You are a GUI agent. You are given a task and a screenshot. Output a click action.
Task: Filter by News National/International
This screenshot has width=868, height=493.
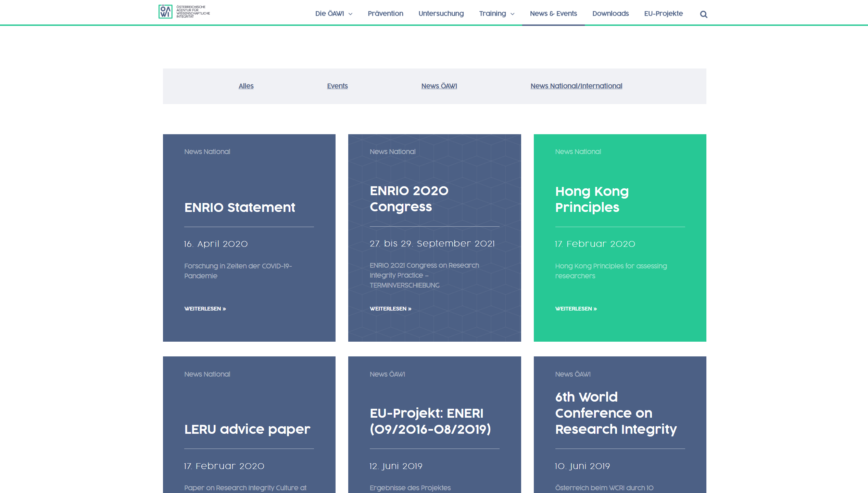576,86
